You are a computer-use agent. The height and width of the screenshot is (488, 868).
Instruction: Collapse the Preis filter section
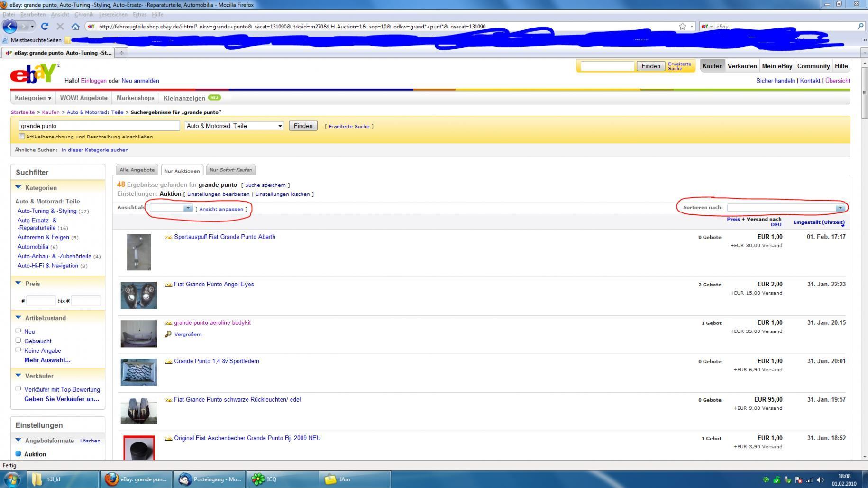tap(18, 283)
